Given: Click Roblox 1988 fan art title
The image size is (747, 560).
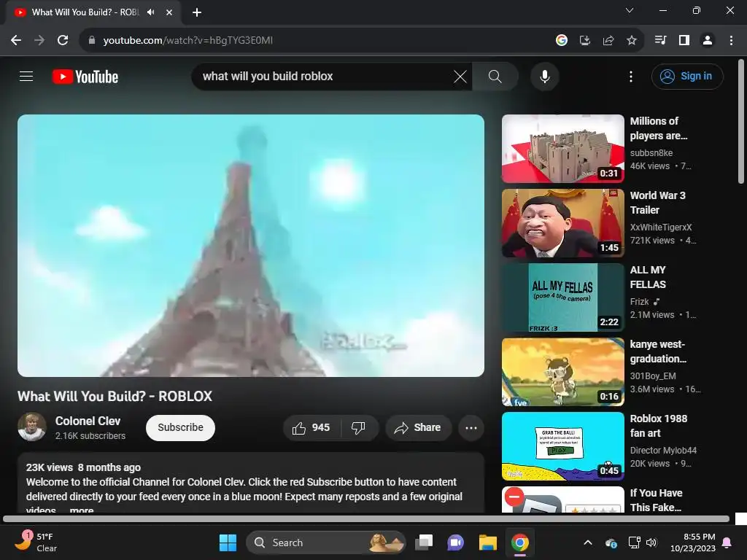Looking at the screenshot, I should pos(659,426).
